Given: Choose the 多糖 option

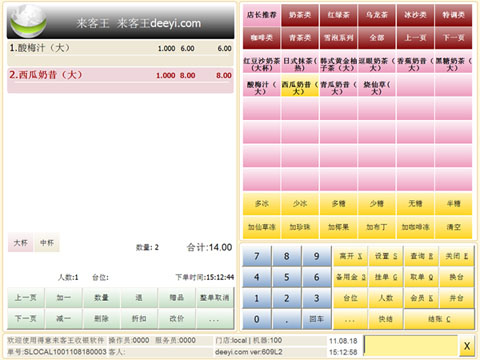Looking at the screenshot, I should pos(338,204).
